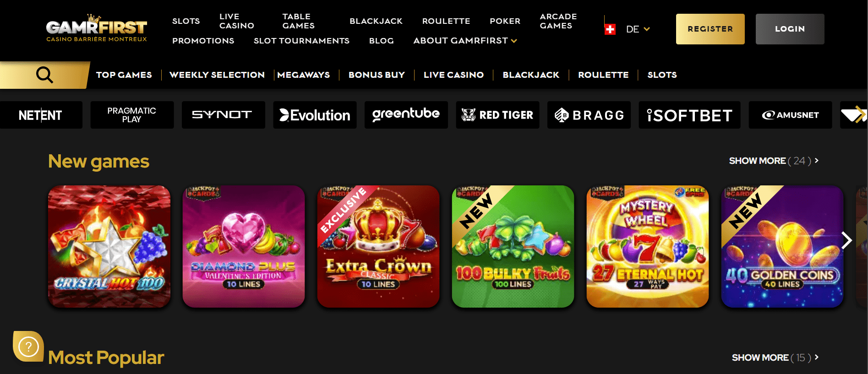Filter by the iSoftBet provider logo
The image size is (868, 374).
(689, 115)
